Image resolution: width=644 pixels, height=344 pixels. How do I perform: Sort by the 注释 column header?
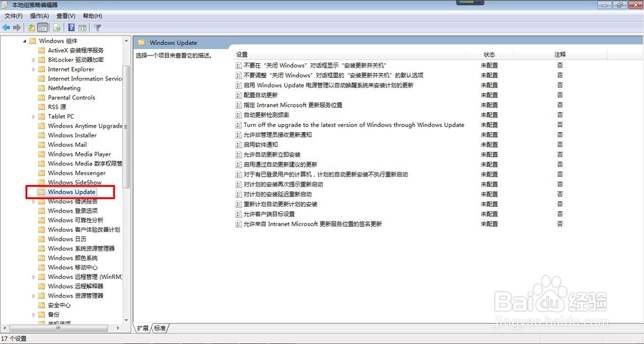coord(560,55)
